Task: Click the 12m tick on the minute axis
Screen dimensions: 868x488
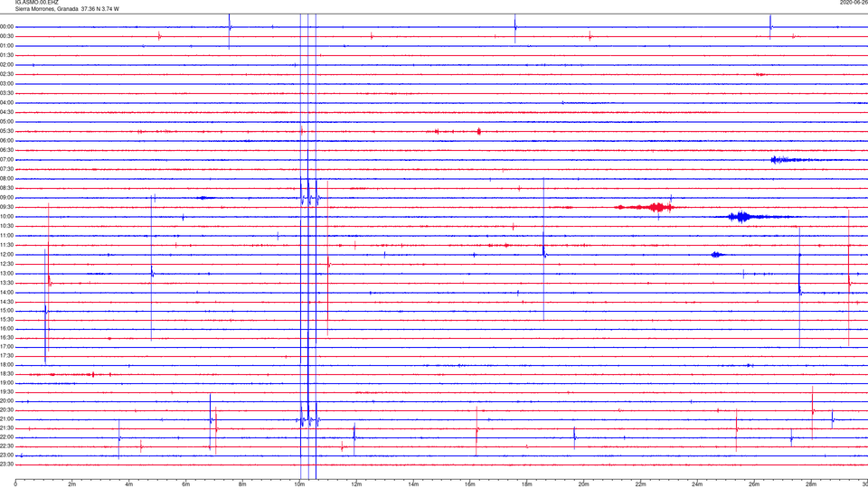Action: coord(356,484)
